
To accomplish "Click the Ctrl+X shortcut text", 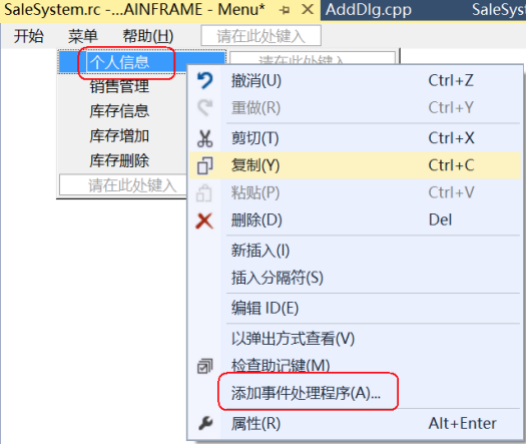I will tap(451, 138).
